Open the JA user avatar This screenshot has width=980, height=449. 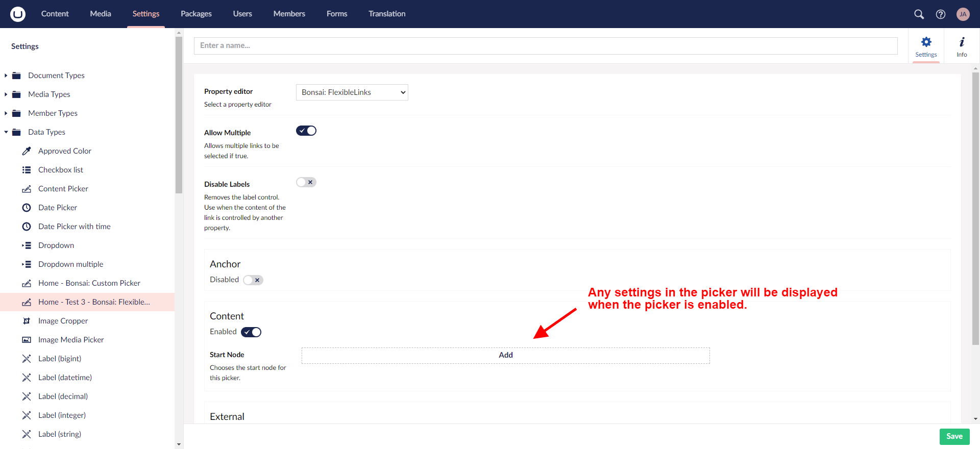coord(963,14)
